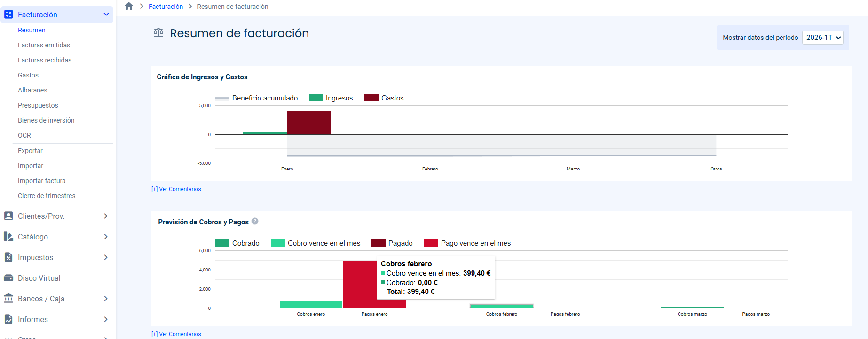This screenshot has height=339, width=868.
Task: Click the Bancos / Caja bank icon
Action: click(x=8, y=299)
